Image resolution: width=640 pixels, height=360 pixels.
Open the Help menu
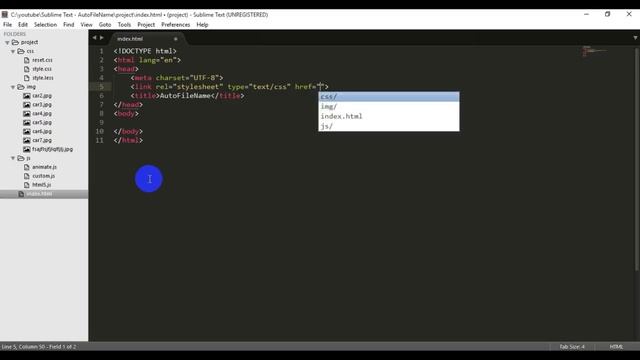tap(202, 25)
